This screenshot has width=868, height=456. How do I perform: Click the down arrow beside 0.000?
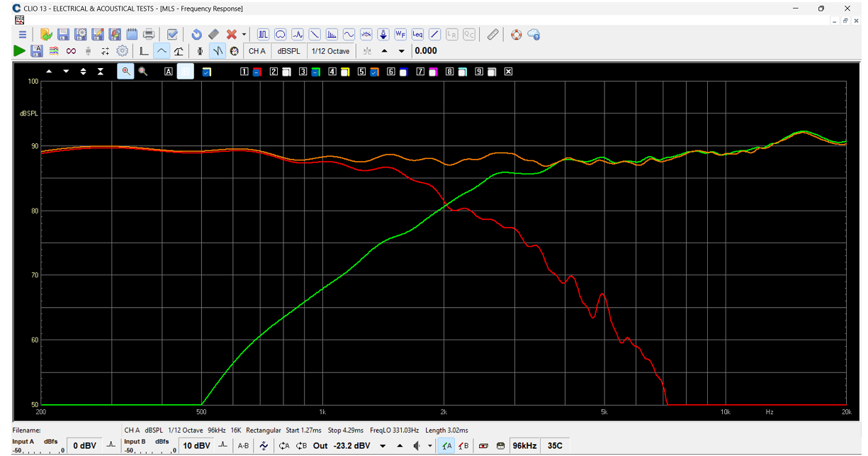[x=402, y=51]
